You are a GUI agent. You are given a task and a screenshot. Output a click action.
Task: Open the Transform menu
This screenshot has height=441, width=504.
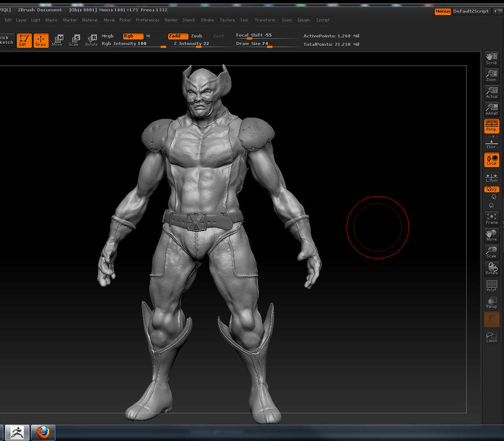[265, 20]
